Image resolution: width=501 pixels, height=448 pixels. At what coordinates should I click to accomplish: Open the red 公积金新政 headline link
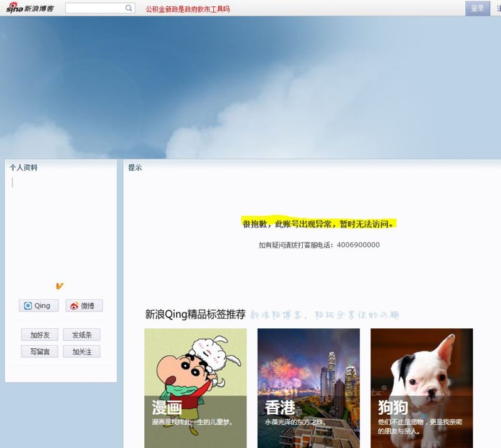point(187,9)
